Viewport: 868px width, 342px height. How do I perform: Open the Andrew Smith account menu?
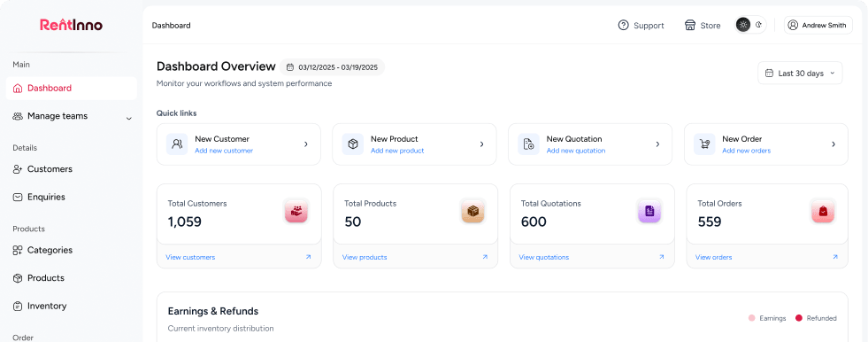(818, 25)
